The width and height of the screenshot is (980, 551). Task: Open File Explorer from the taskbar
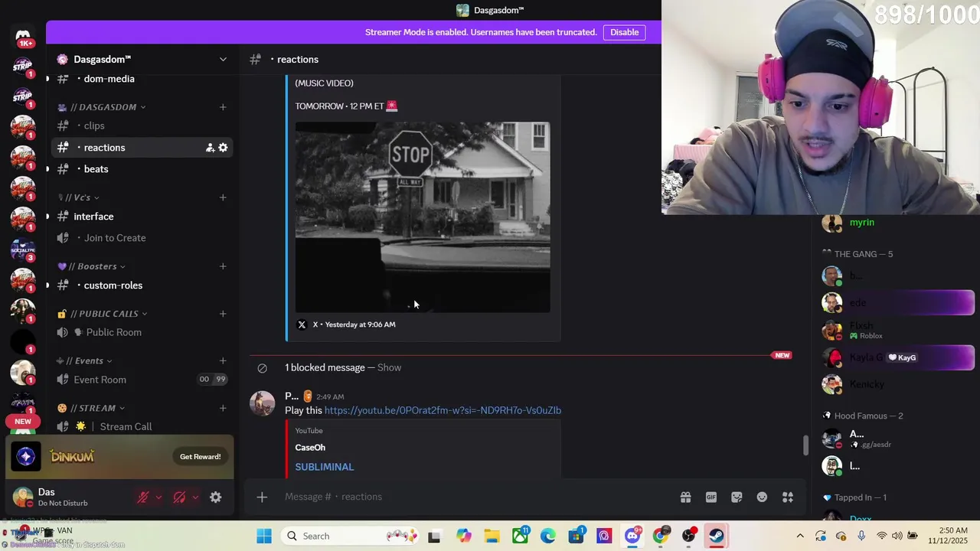tap(492, 536)
